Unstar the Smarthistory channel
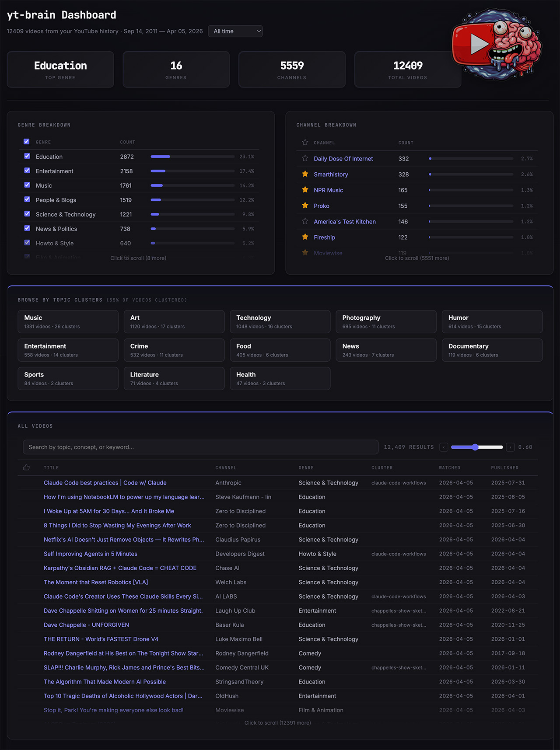Viewport: 560px width, 750px height. (305, 174)
